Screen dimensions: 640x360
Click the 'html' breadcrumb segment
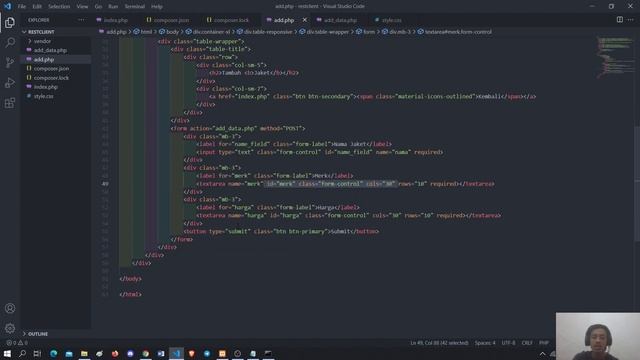point(146,32)
